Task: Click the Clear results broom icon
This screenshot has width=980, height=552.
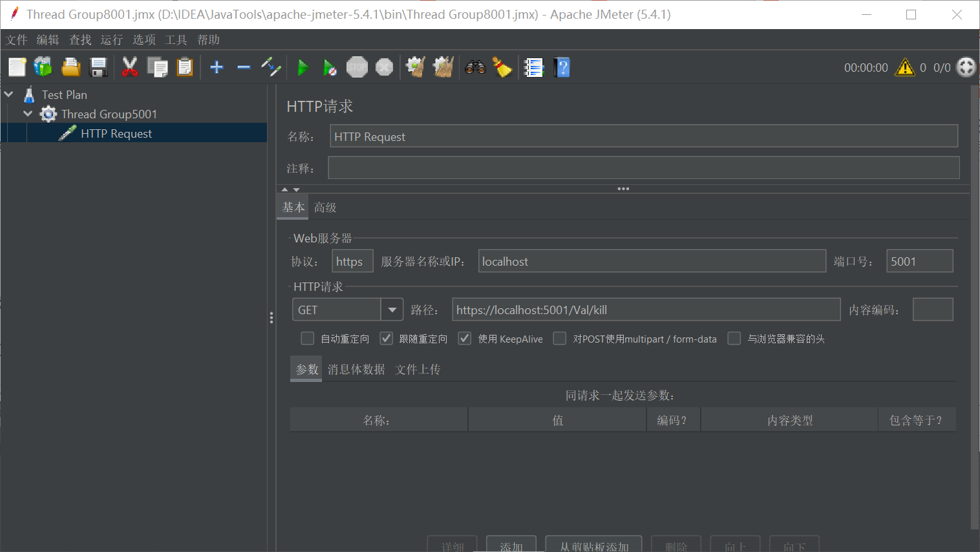Action: point(415,67)
